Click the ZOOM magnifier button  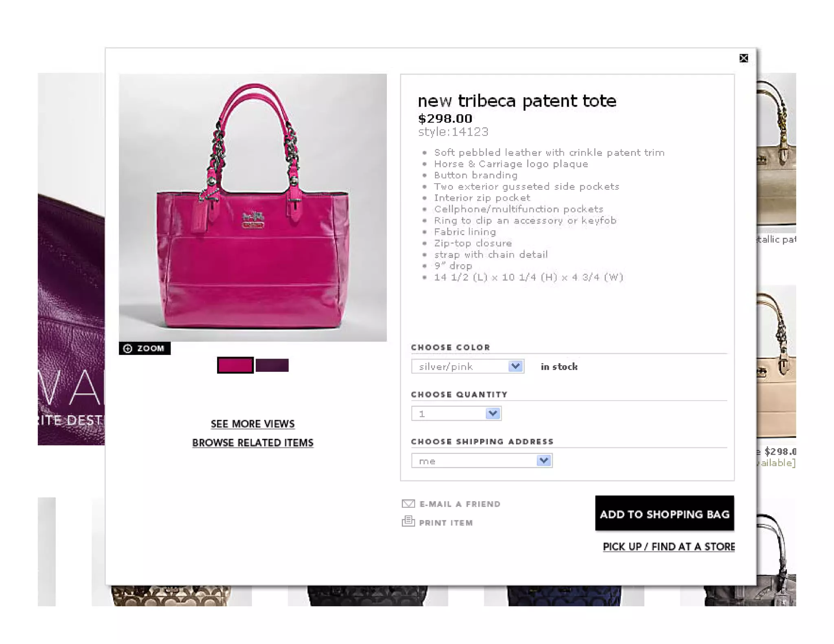pyautogui.click(x=145, y=348)
